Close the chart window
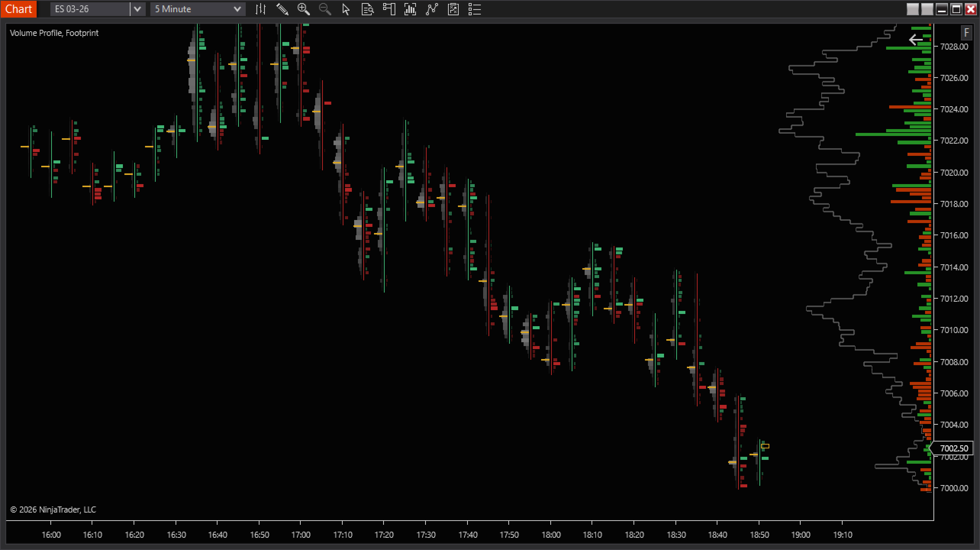This screenshot has width=980, height=550. [970, 9]
